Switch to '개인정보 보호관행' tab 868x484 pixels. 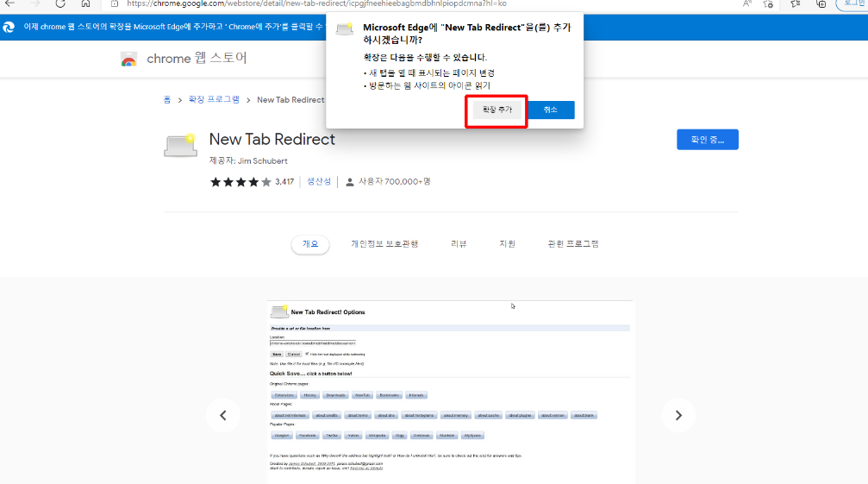click(384, 244)
